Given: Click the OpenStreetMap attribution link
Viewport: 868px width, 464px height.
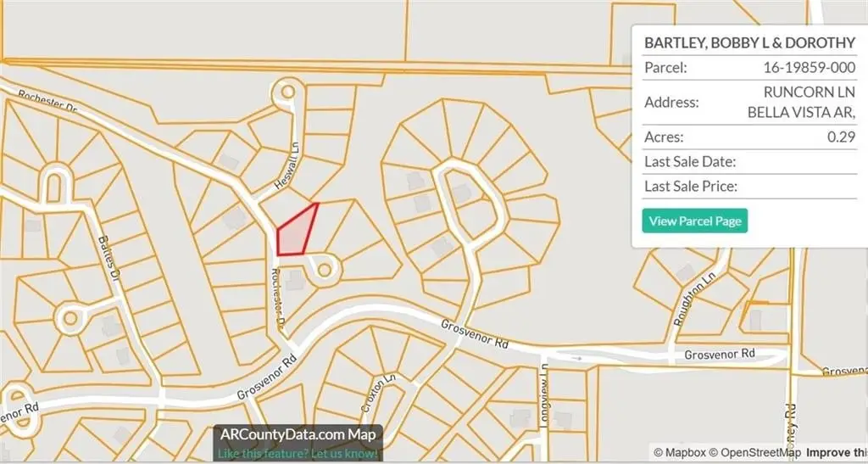Looking at the screenshot, I should click(746, 453).
